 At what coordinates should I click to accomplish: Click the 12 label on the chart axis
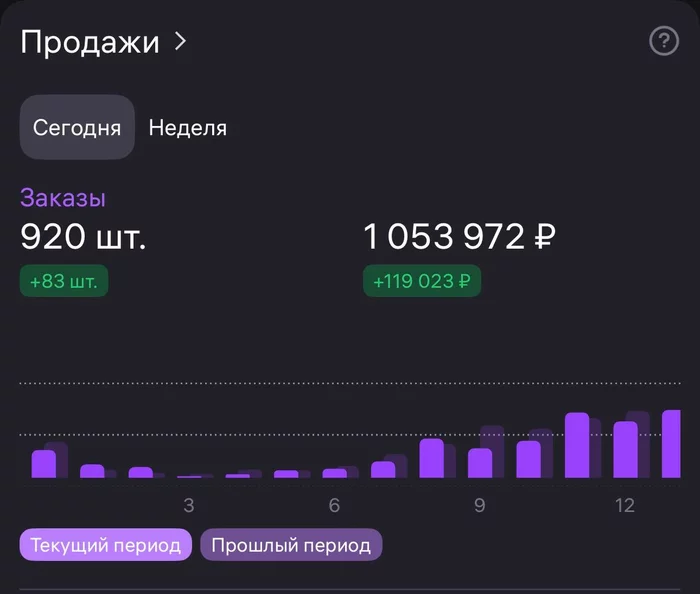pos(625,505)
